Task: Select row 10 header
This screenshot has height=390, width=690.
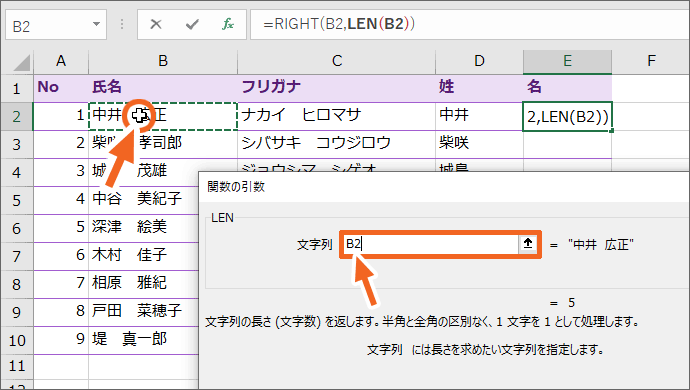Action: point(17,340)
